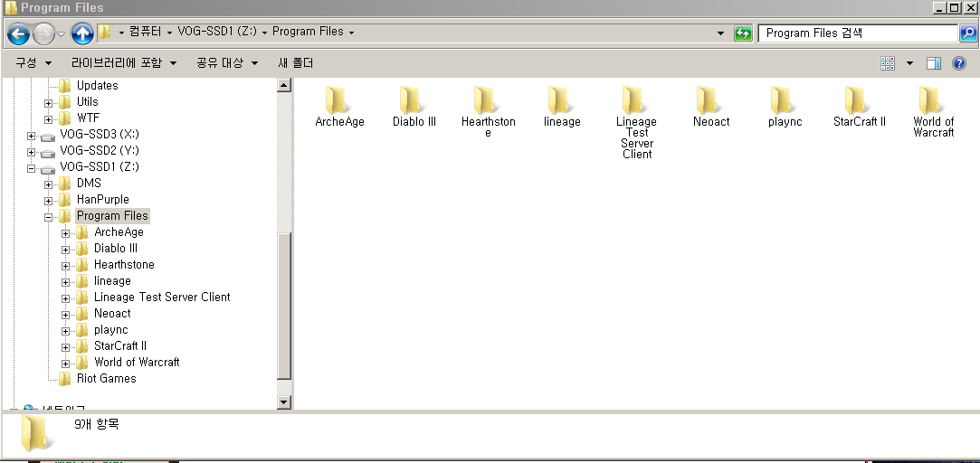
Task: Open dropdown arrow after VOG-SSD1 (Z:) in address bar
Action: click(265, 33)
